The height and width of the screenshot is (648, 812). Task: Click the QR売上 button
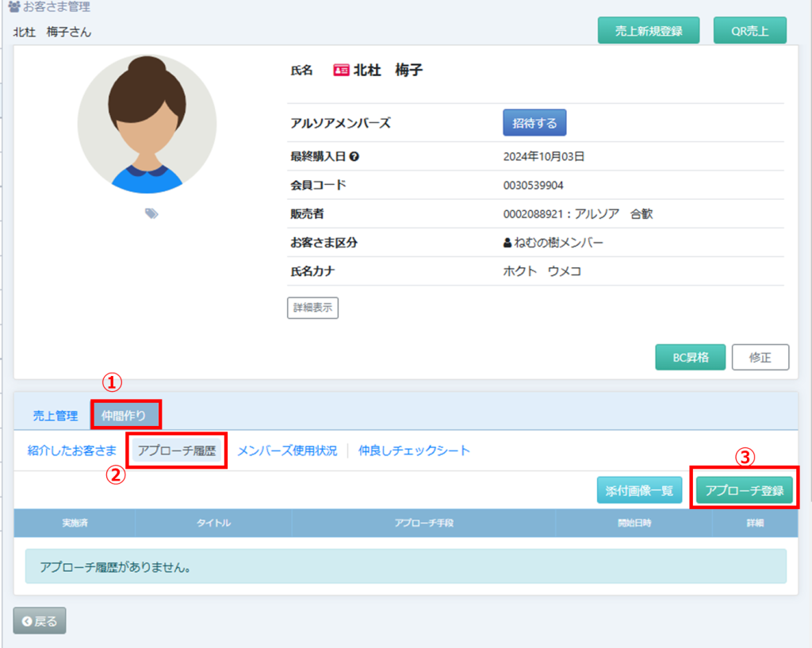coord(749,32)
